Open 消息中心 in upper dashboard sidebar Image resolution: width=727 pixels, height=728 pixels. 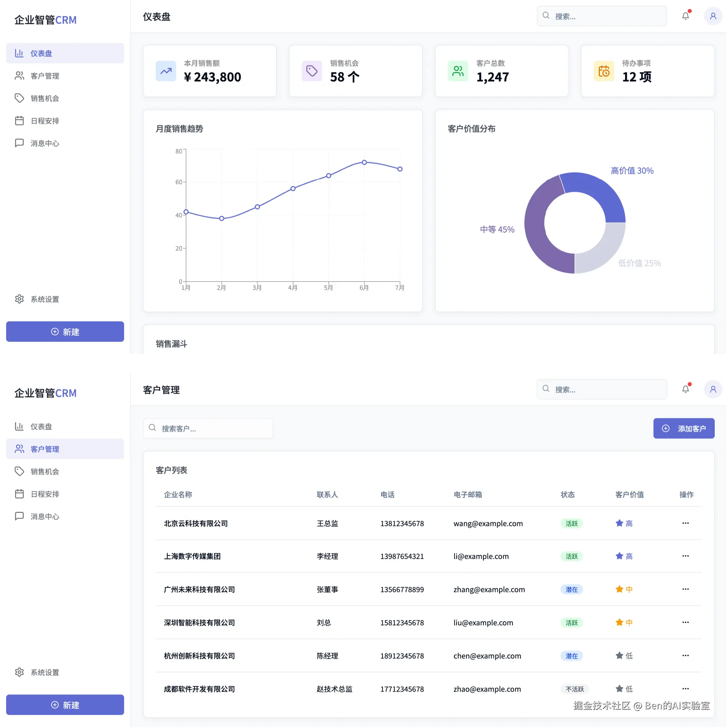[65, 143]
